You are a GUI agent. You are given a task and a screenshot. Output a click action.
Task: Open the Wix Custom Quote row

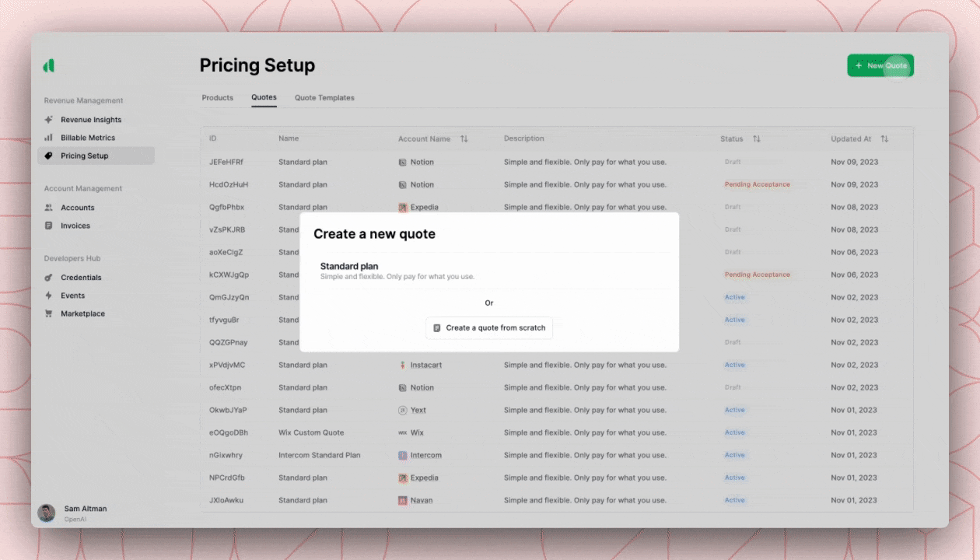pos(311,432)
